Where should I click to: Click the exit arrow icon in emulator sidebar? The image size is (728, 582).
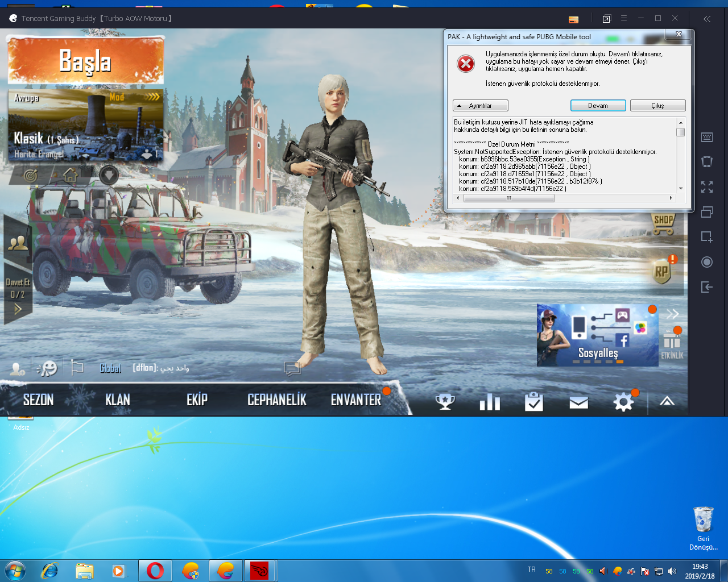[x=707, y=286]
